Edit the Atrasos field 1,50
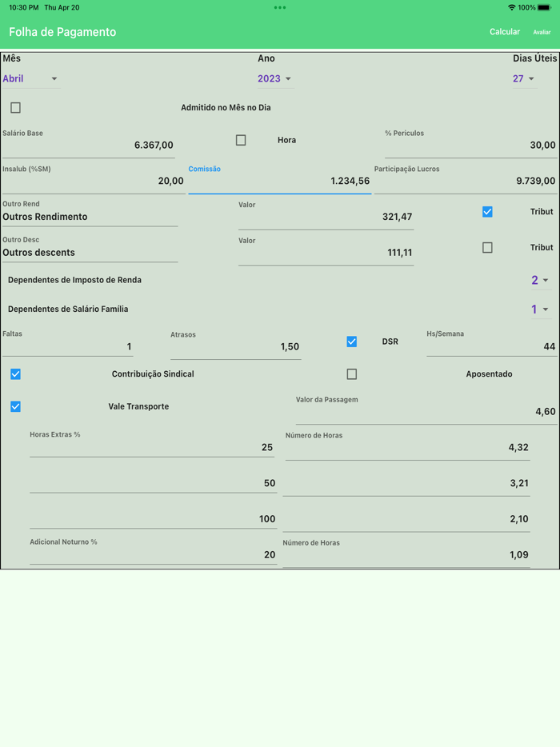 [x=236, y=345]
